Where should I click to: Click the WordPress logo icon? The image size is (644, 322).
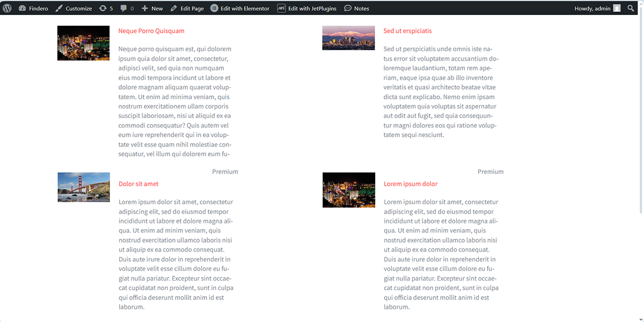pos(7,8)
